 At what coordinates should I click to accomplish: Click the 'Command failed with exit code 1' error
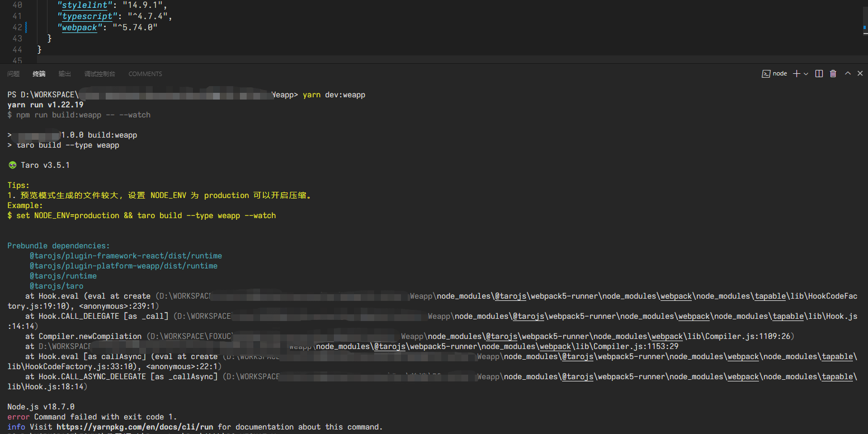tap(106, 417)
